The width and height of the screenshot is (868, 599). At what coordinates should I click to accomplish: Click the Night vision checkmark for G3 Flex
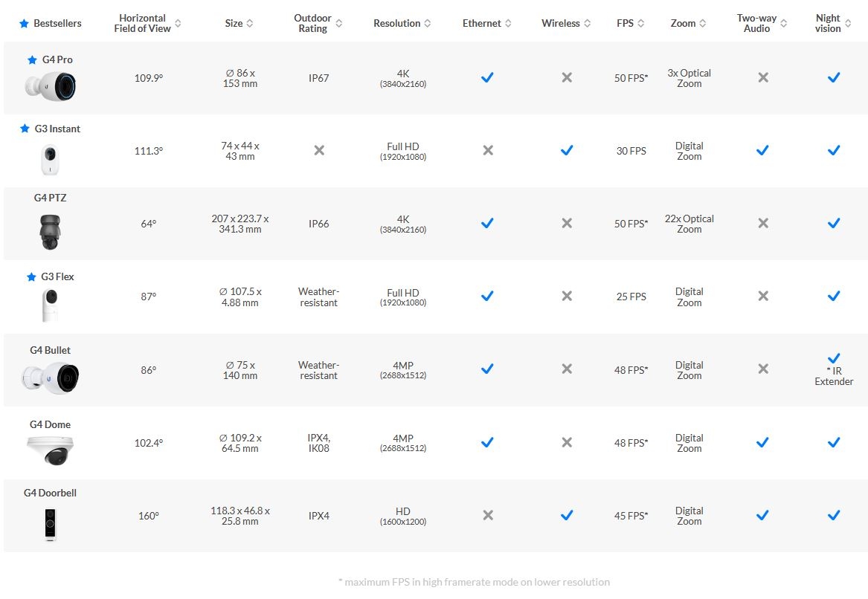834,297
